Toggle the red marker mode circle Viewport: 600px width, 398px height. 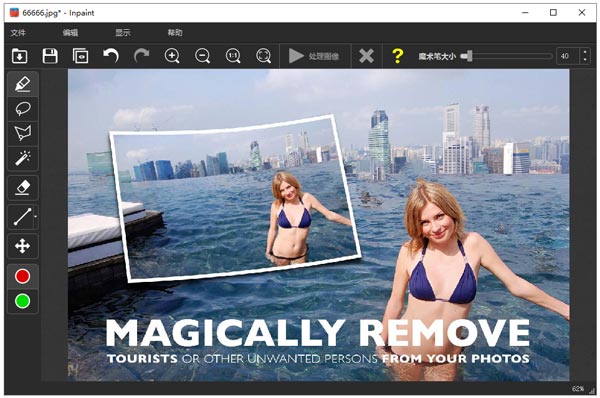click(23, 276)
